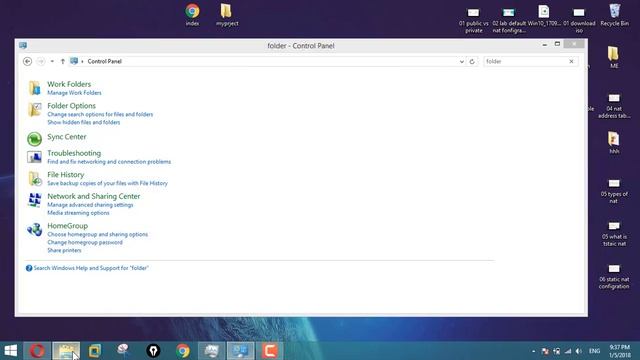This screenshot has height=360, width=640.
Task: Go up one level with Up arrow
Action: pyautogui.click(x=62, y=61)
